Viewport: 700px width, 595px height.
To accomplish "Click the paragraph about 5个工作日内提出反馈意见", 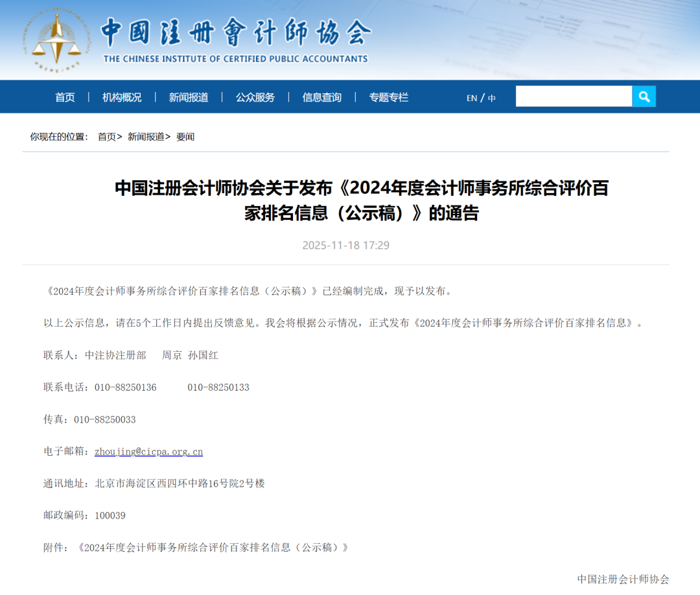I will pos(345,323).
